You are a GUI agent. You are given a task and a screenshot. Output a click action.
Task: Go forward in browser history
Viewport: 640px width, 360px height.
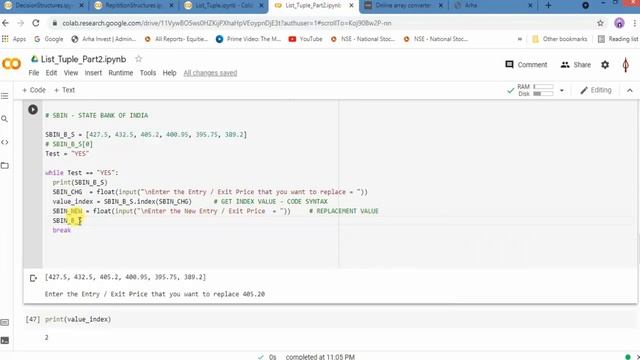(20, 23)
